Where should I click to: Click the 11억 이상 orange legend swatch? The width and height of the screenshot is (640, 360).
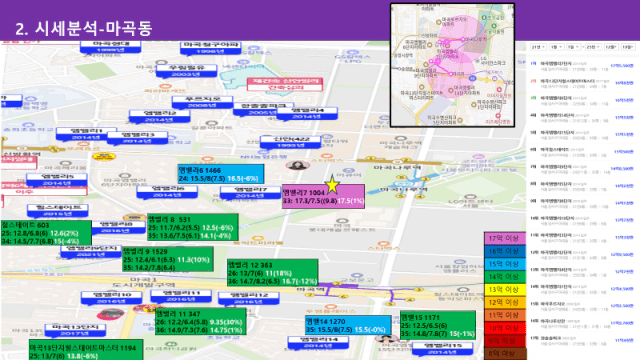(504, 315)
